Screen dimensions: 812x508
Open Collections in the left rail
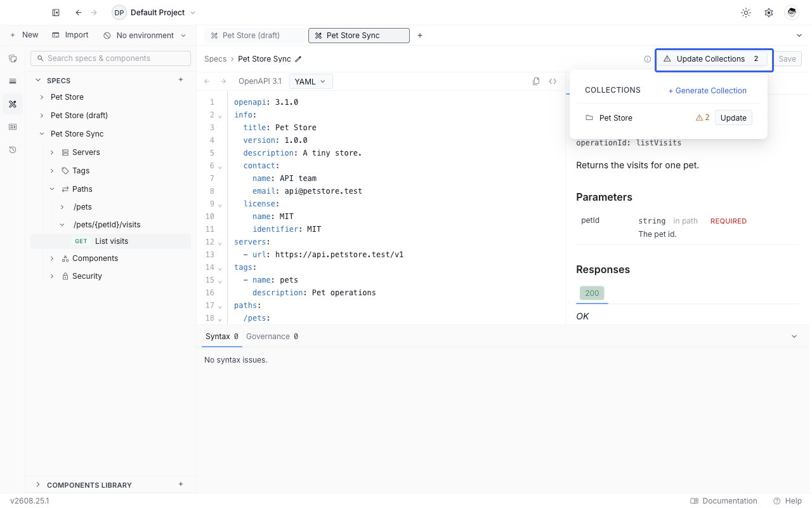click(13, 58)
